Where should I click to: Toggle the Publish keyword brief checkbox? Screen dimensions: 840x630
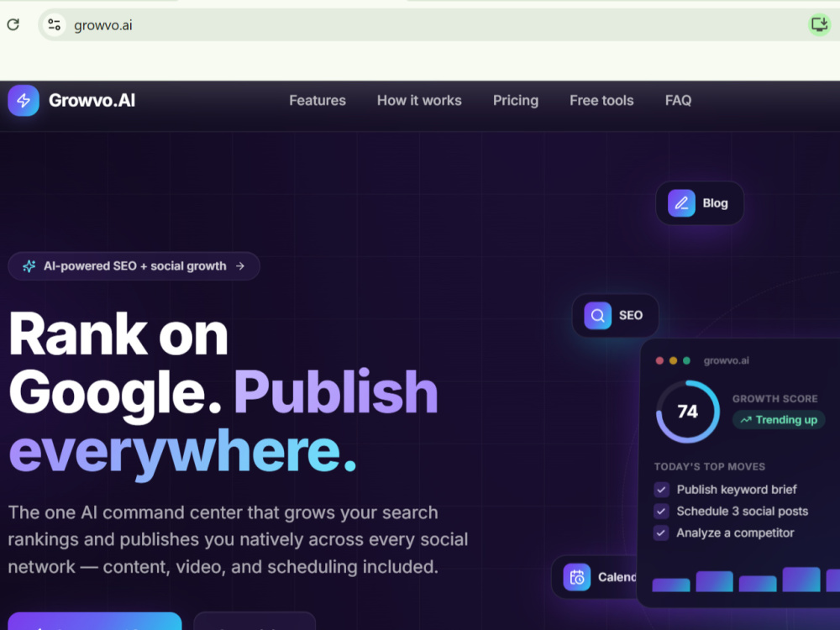click(662, 490)
